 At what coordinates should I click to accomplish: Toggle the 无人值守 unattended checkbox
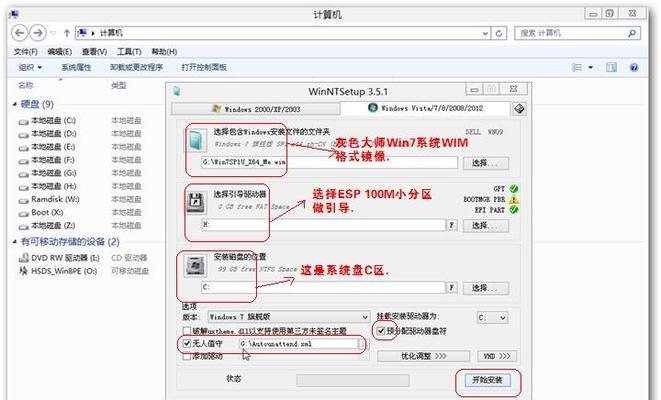(x=187, y=343)
